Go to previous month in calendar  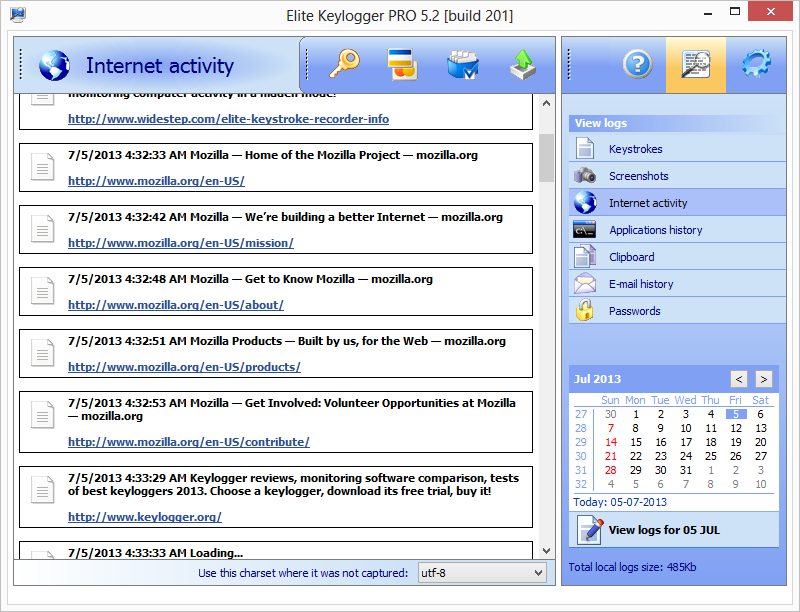[738, 379]
